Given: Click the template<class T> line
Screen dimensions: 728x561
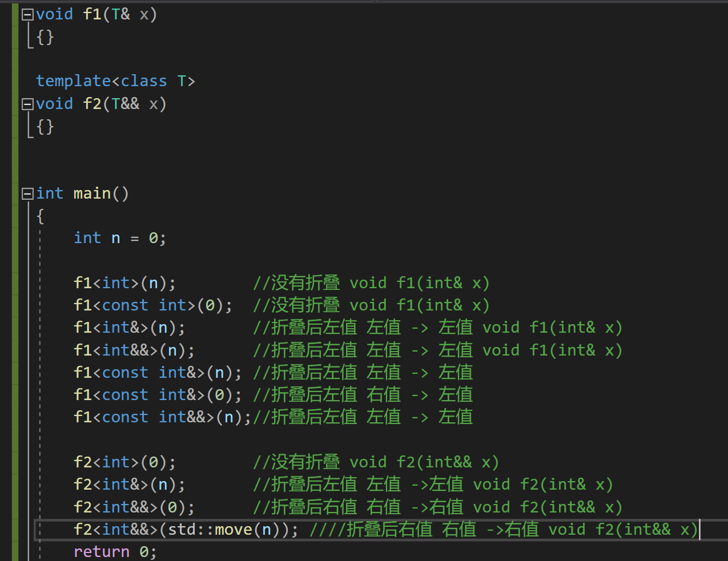Looking at the screenshot, I should pos(115,81).
